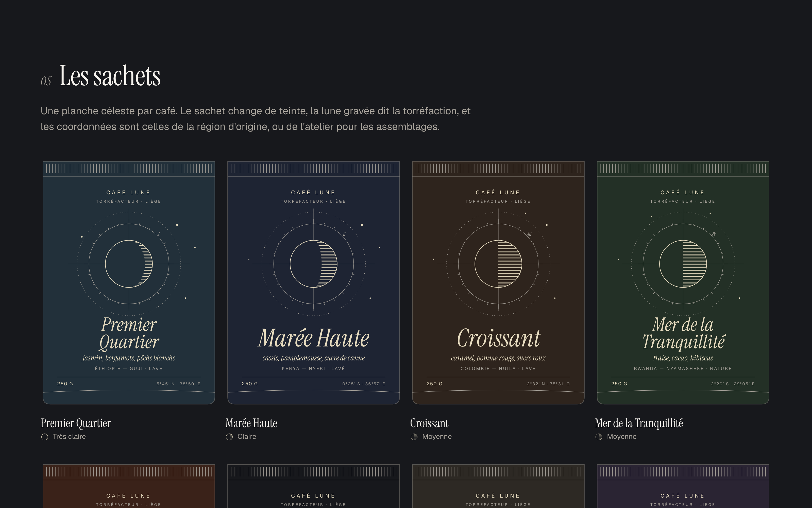The image size is (812, 508).
Task: Click "caramel, pomme rouge, sucre roux" tasting notes
Action: click(498, 358)
